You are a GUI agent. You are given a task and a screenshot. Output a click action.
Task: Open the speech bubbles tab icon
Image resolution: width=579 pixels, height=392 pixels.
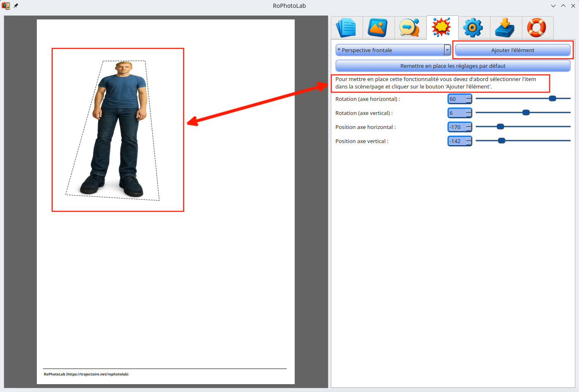point(410,28)
